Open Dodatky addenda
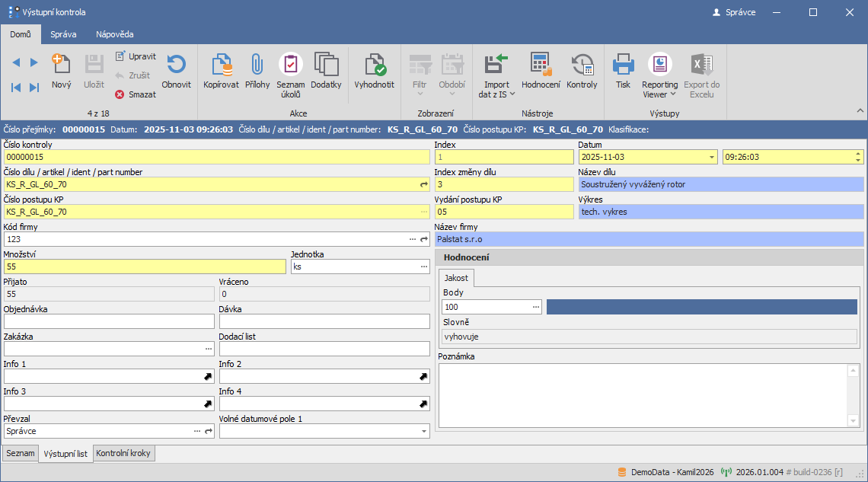 click(x=326, y=72)
